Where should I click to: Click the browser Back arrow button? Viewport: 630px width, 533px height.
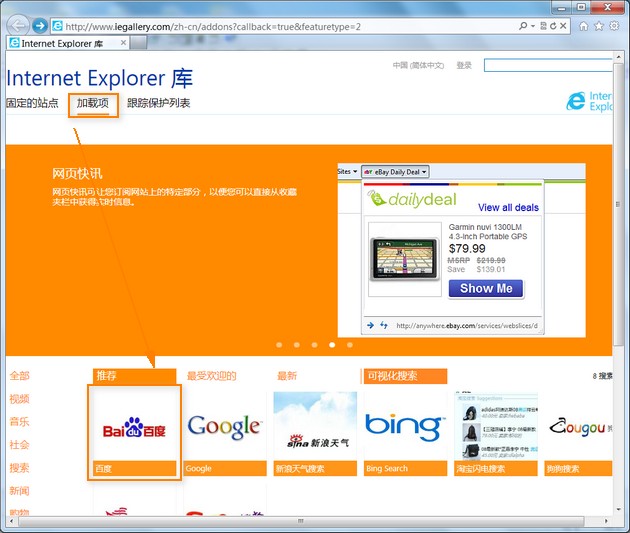point(18,26)
